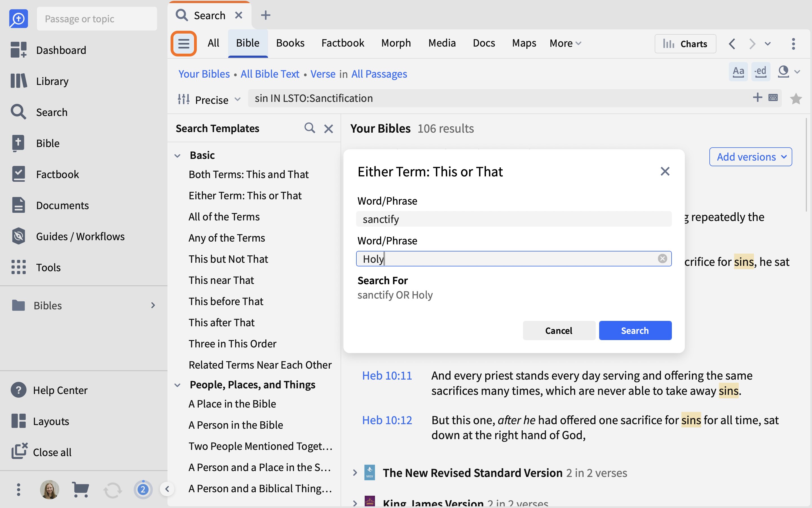Switch to the All search tab
This screenshot has height=508, width=812.
coord(213,43)
